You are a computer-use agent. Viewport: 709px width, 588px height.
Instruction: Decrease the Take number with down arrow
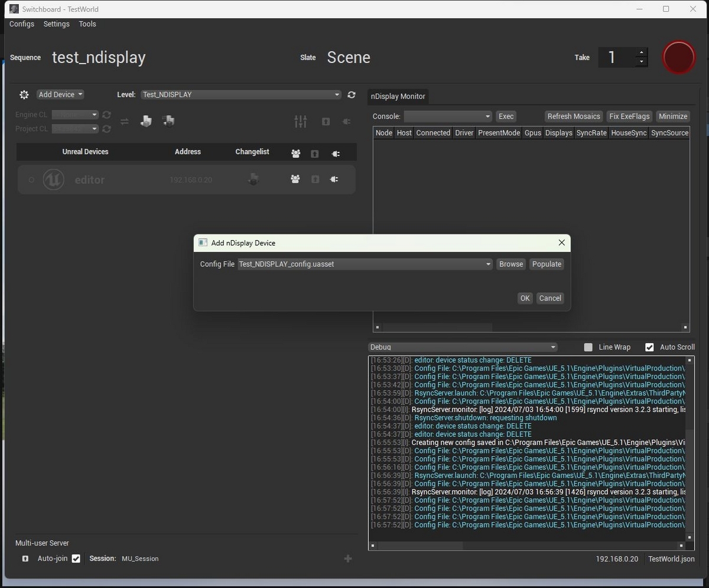pyautogui.click(x=642, y=62)
